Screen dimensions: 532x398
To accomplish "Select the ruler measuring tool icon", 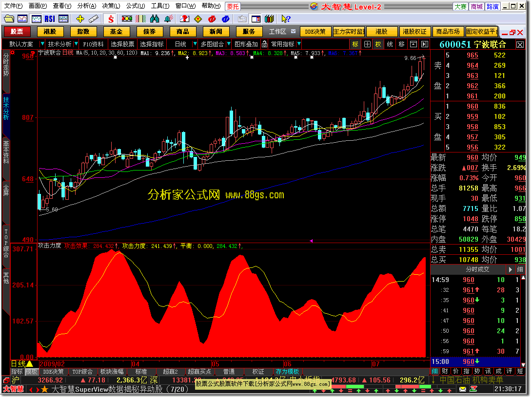I will click(93, 19).
